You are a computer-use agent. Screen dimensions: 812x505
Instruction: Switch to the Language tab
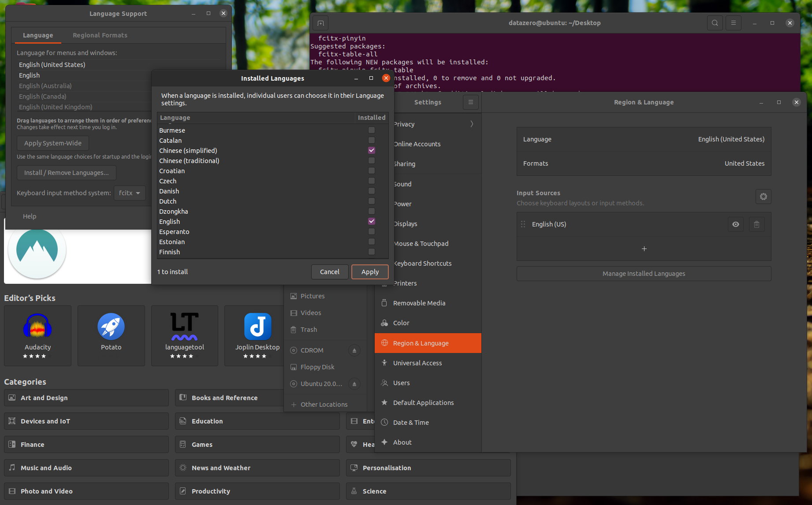click(38, 35)
